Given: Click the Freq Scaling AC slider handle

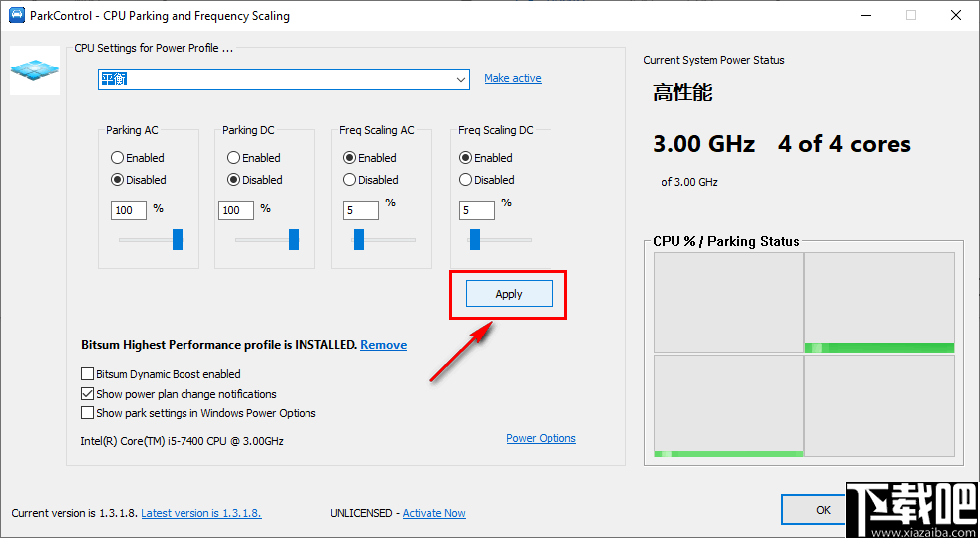Looking at the screenshot, I should pos(359,239).
